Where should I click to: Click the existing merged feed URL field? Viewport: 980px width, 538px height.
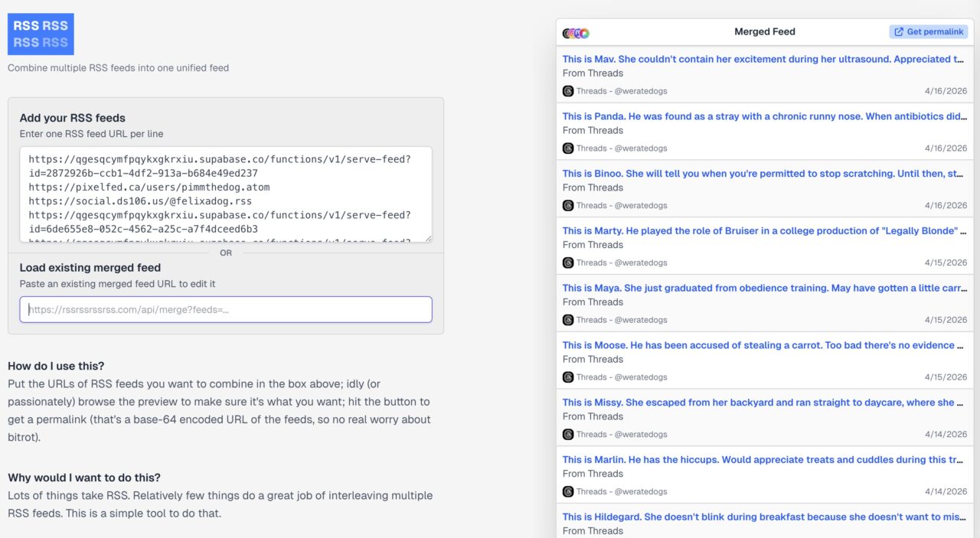225,309
